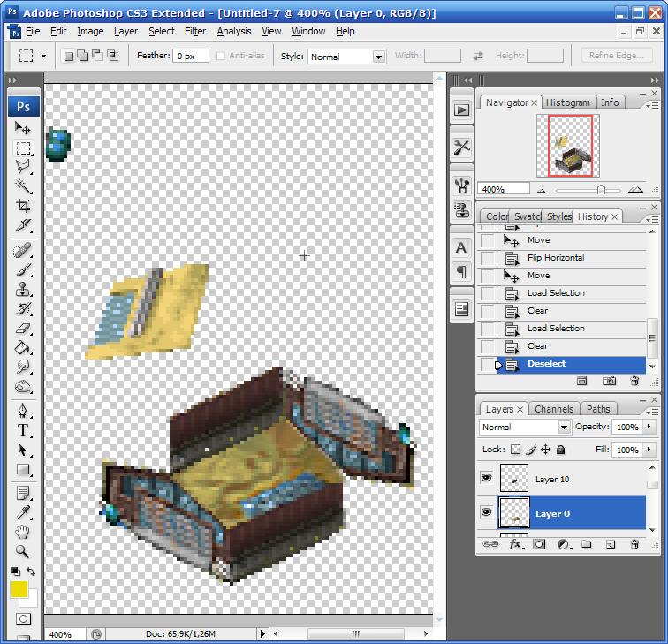Hide Layer 10 visibility eye
668x644 pixels.
coord(486,477)
